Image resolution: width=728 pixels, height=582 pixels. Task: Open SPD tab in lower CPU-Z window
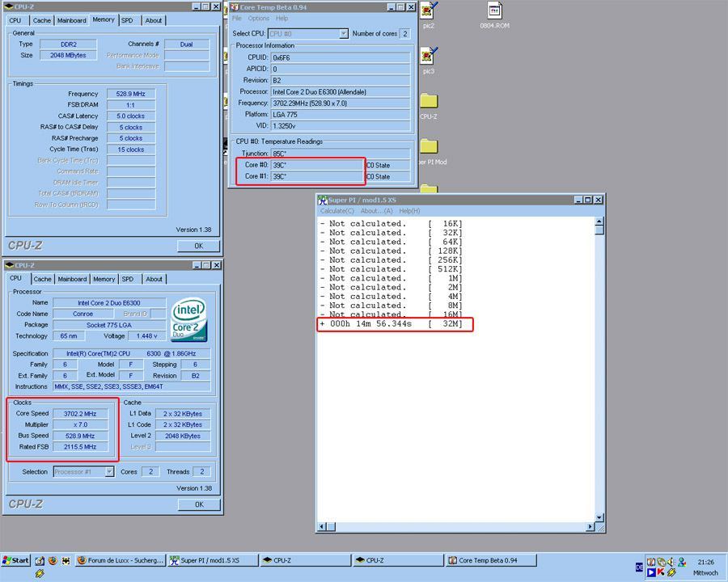click(x=127, y=279)
